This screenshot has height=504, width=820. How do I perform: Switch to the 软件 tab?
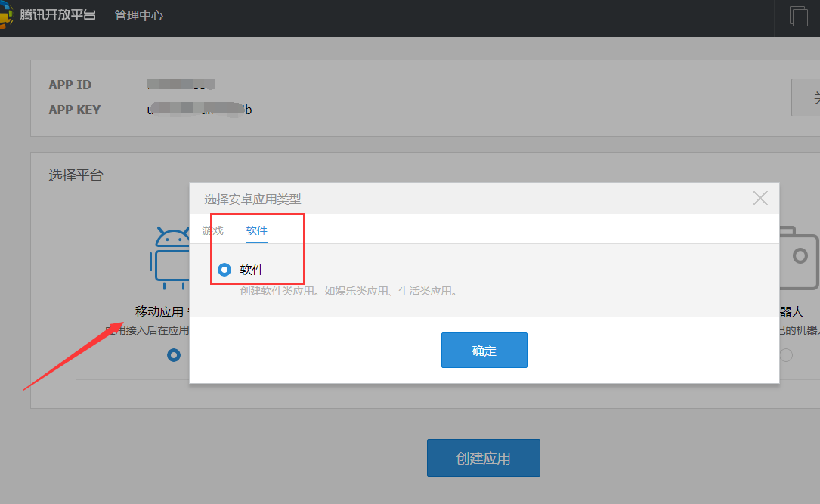(x=256, y=230)
